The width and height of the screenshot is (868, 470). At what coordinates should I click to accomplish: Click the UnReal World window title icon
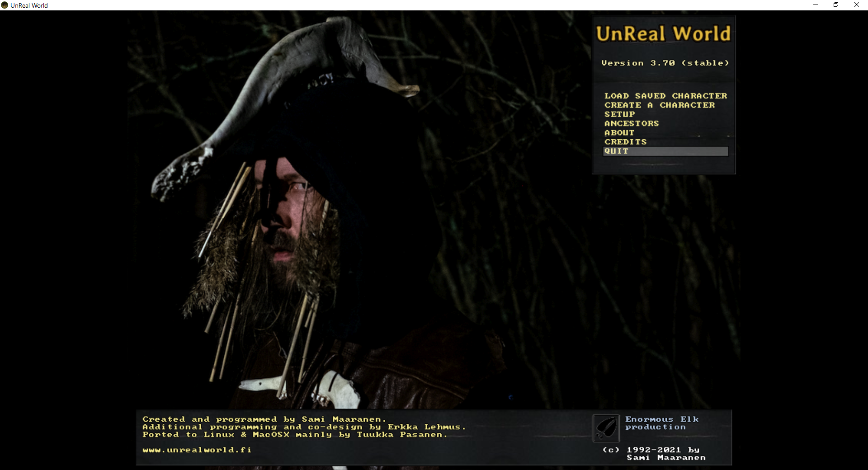(5, 5)
